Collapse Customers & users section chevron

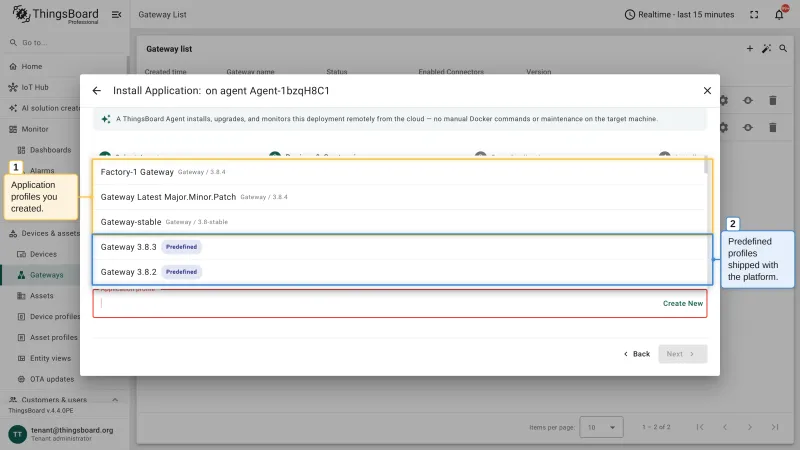(115, 400)
